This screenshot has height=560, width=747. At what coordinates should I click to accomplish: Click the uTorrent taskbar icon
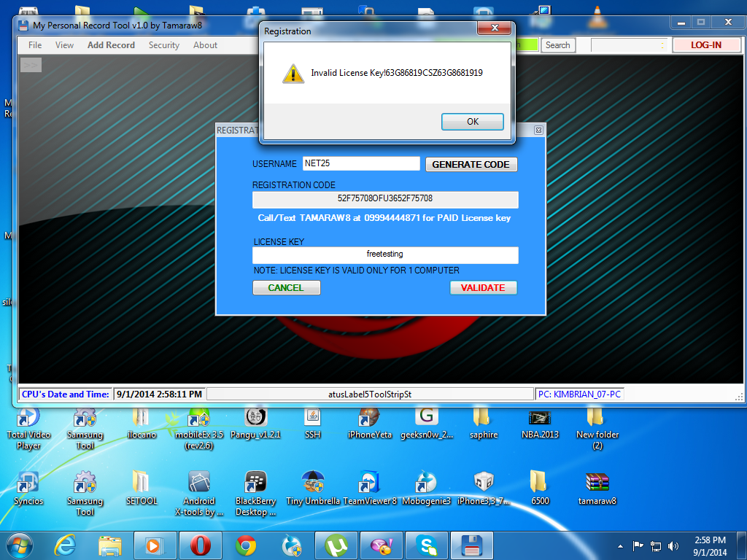[335, 545]
